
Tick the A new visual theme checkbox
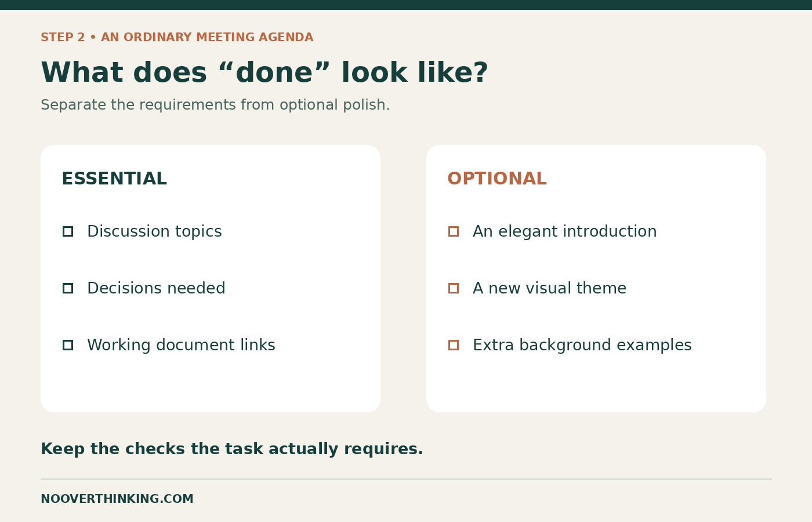point(454,288)
